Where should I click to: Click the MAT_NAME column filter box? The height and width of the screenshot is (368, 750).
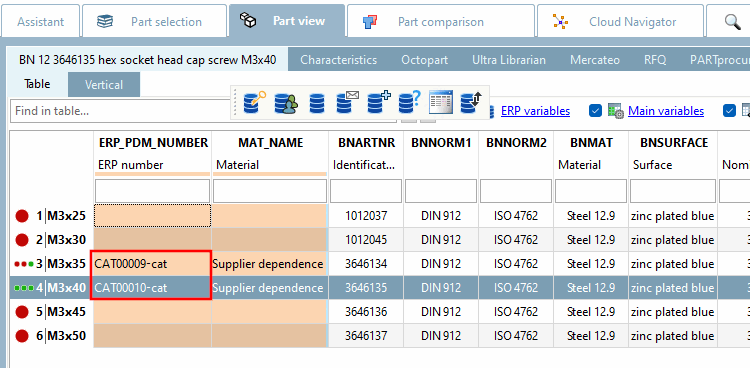coord(270,191)
